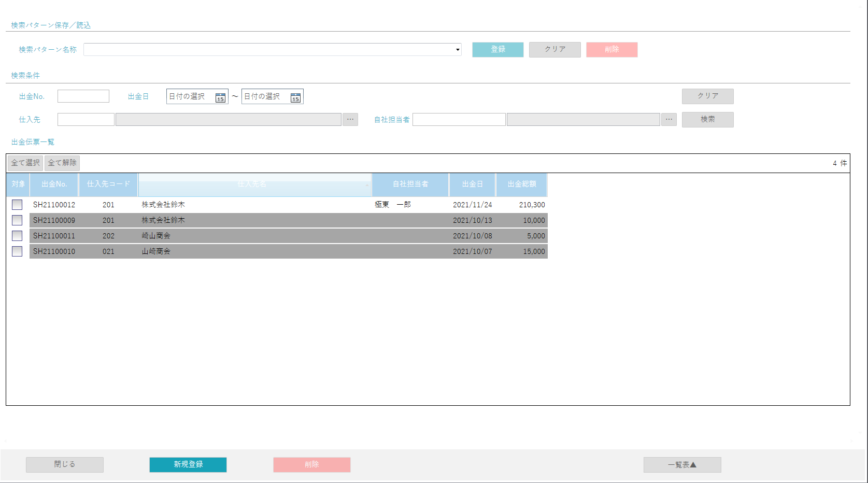This screenshot has width=868, height=483.
Task: Open the end date calendar picker icon
Action: pos(295,97)
